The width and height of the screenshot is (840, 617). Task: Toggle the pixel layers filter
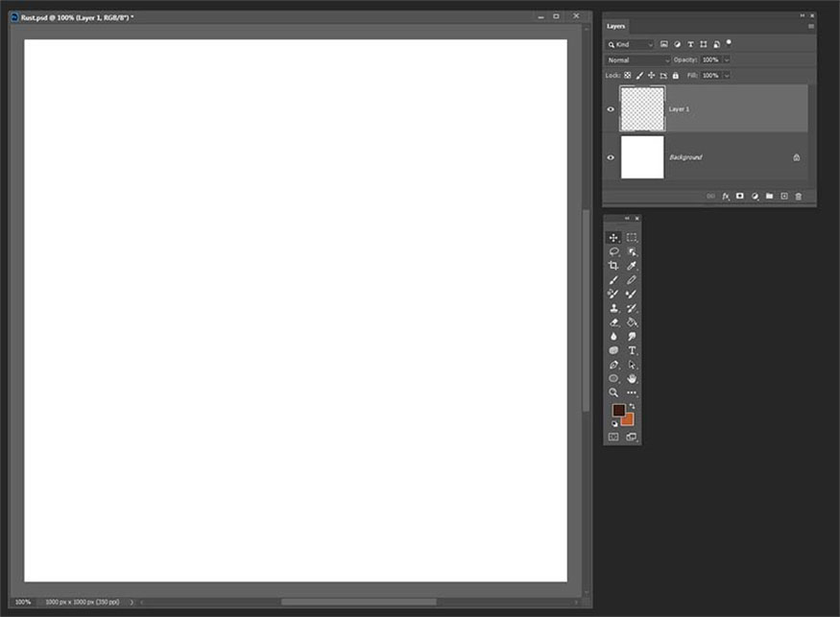pos(664,44)
